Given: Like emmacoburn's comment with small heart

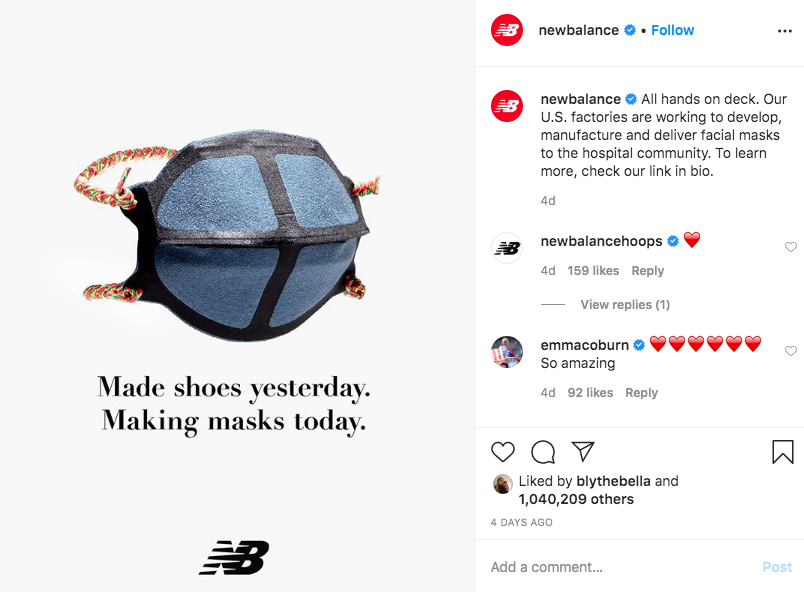Looking at the screenshot, I should click(x=791, y=351).
